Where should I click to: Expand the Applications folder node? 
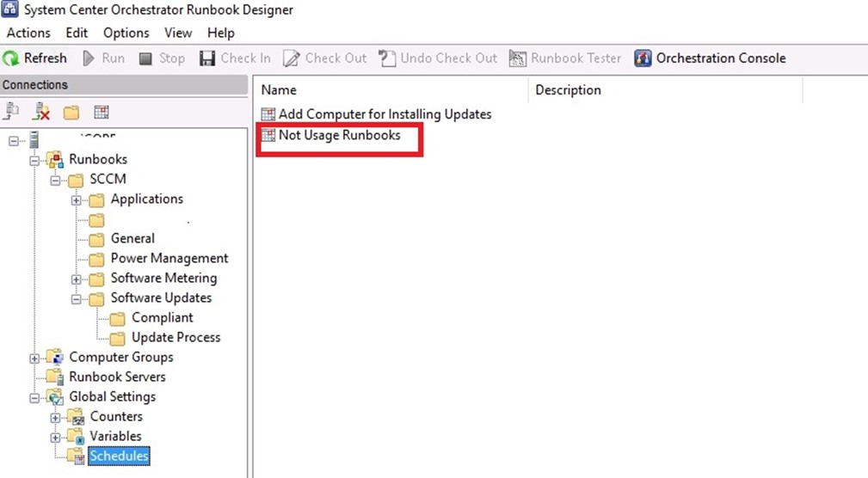click(x=77, y=200)
